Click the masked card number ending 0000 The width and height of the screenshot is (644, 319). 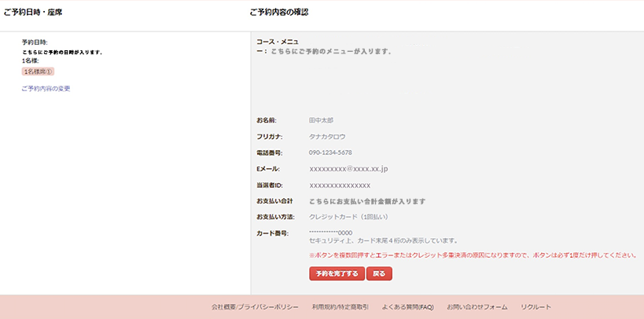330,233
